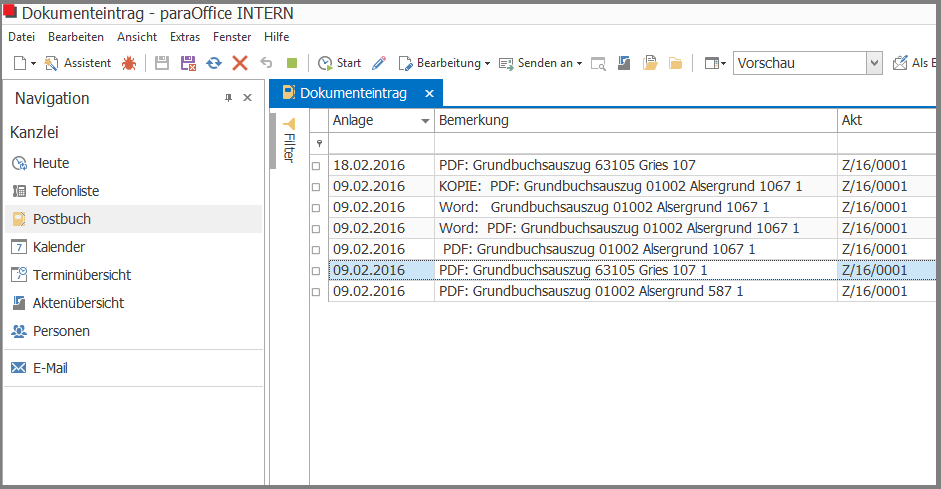Click the Start button in toolbar

[339, 63]
